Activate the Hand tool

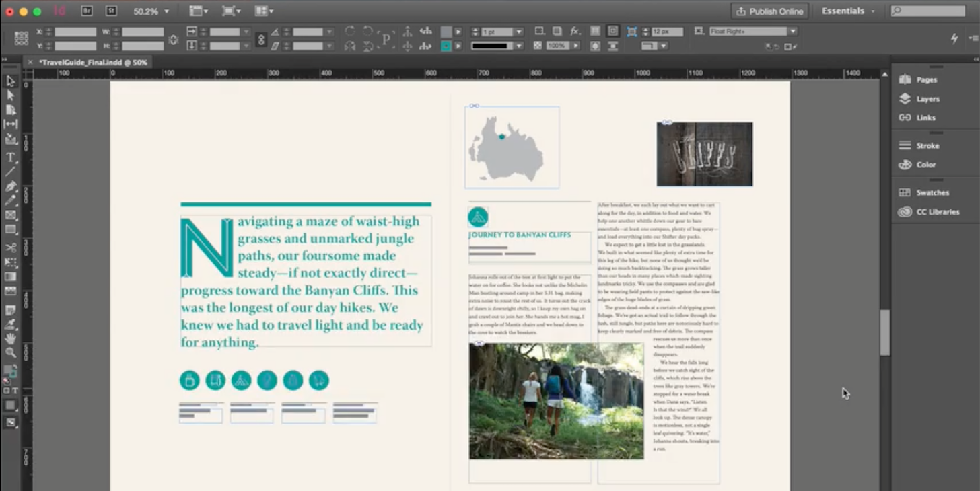[x=11, y=338]
